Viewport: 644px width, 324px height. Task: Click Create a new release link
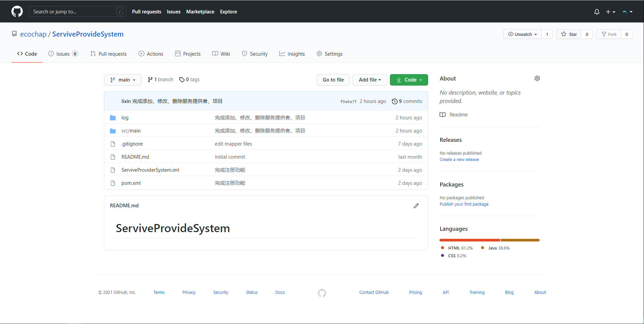459,160
